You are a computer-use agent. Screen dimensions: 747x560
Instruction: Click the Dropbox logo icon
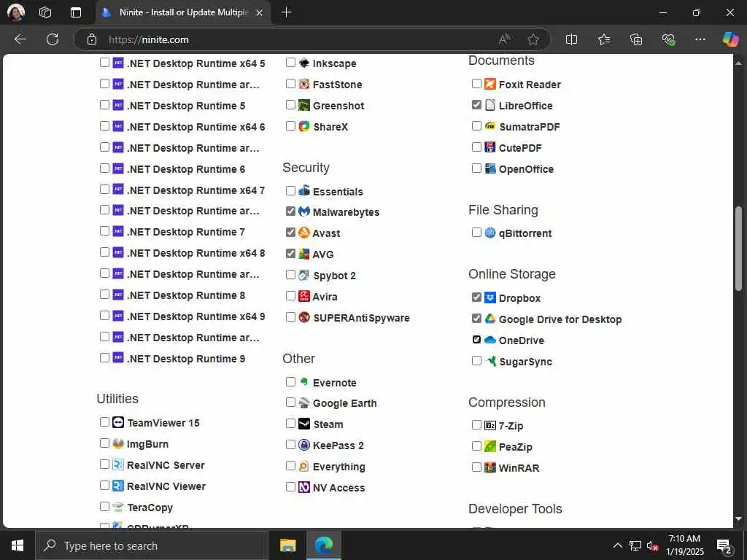[x=490, y=297]
